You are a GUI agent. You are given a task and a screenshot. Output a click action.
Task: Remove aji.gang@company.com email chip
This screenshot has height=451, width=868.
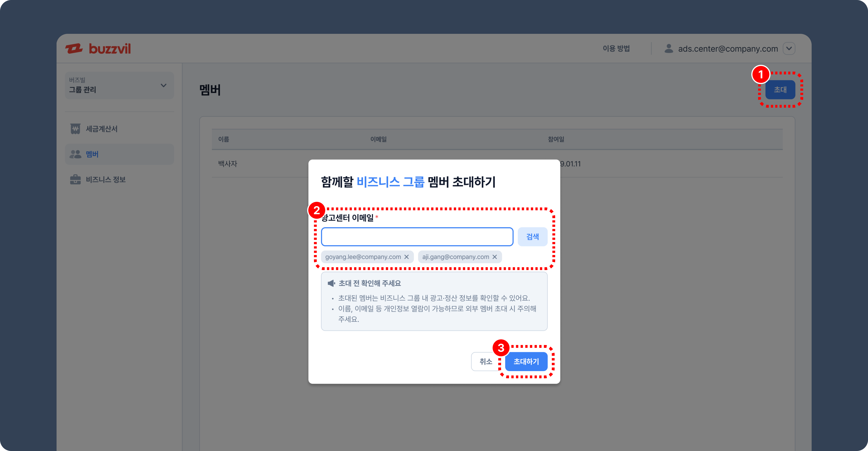click(x=494, y=257)
